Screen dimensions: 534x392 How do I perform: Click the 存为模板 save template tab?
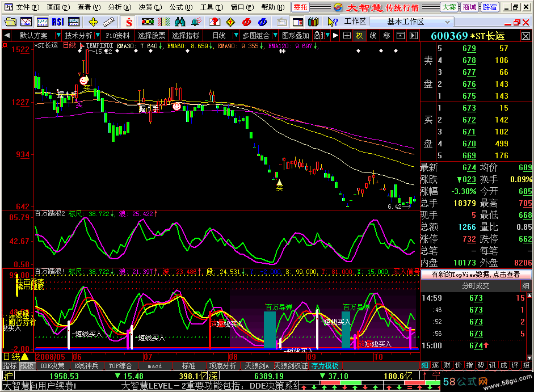tap(325, 366)
